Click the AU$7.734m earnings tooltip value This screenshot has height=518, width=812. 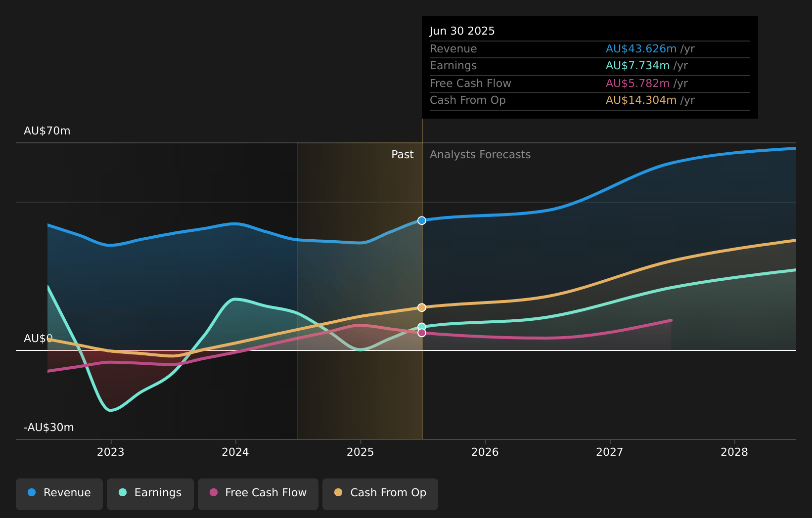637,66
